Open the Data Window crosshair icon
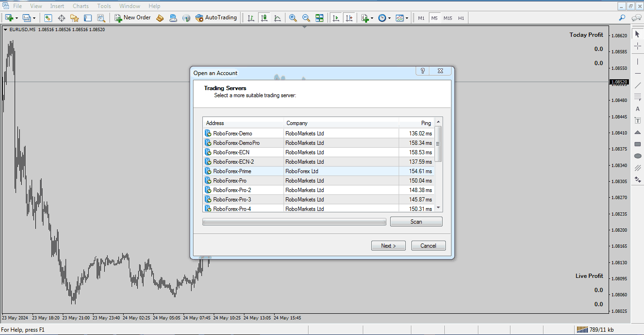The width and height of the screenshot is (644, 335). tap(61, 18)
